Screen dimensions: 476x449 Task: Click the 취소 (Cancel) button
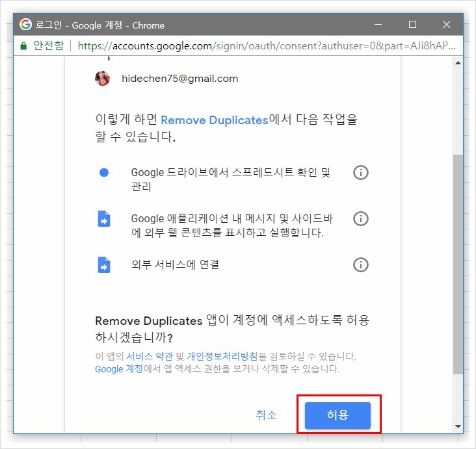point(266,415)
